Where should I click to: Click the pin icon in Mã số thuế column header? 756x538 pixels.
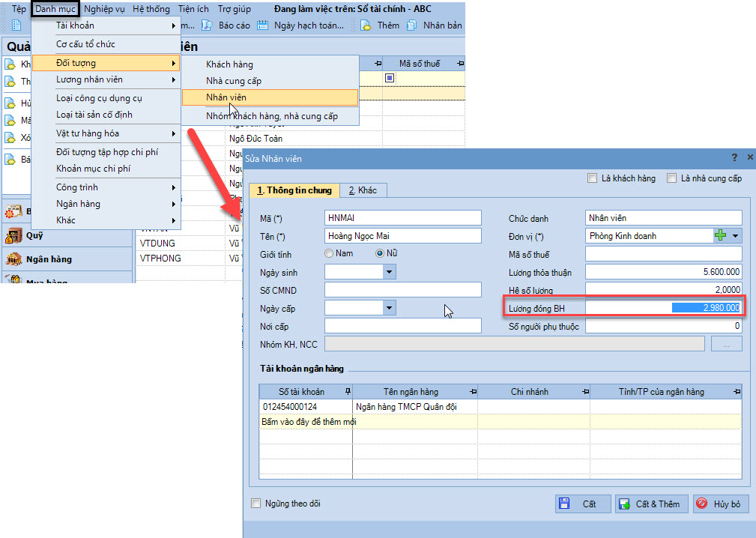click(461, 64)
